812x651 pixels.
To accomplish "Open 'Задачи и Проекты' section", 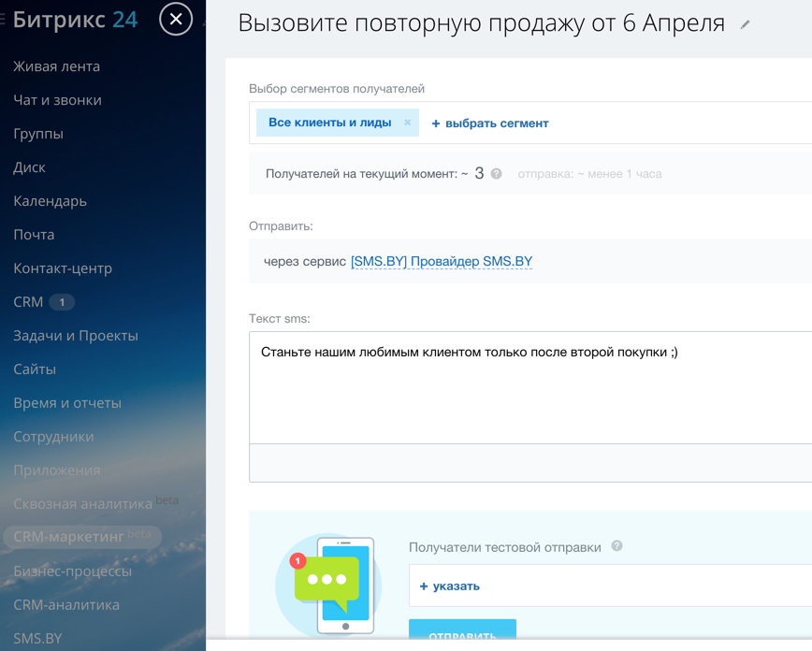I will pos(76,336).
